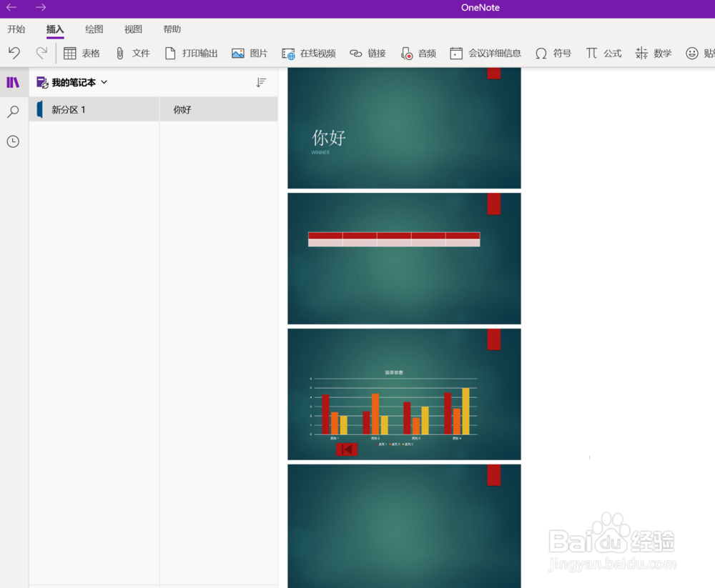
Task: Select the blank fourth slide image
Action: coord(404,526)
